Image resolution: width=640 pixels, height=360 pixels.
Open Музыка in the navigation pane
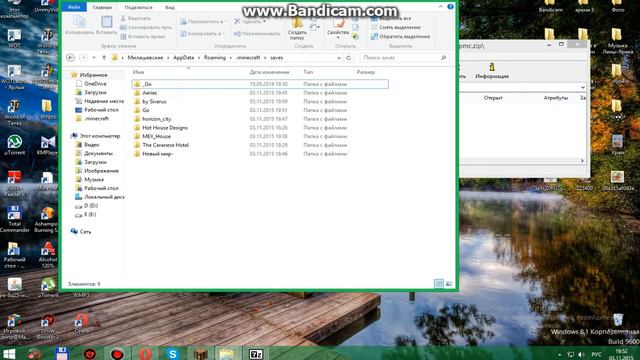click(x=93, y=180)
